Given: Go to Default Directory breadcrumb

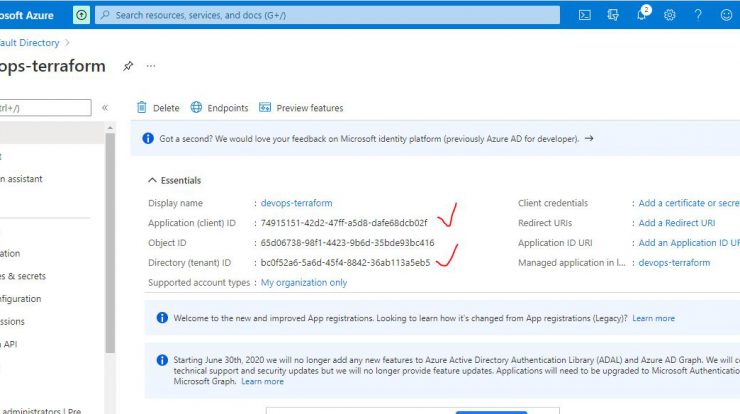Looking at the screenshot, I should click(29, 42).
